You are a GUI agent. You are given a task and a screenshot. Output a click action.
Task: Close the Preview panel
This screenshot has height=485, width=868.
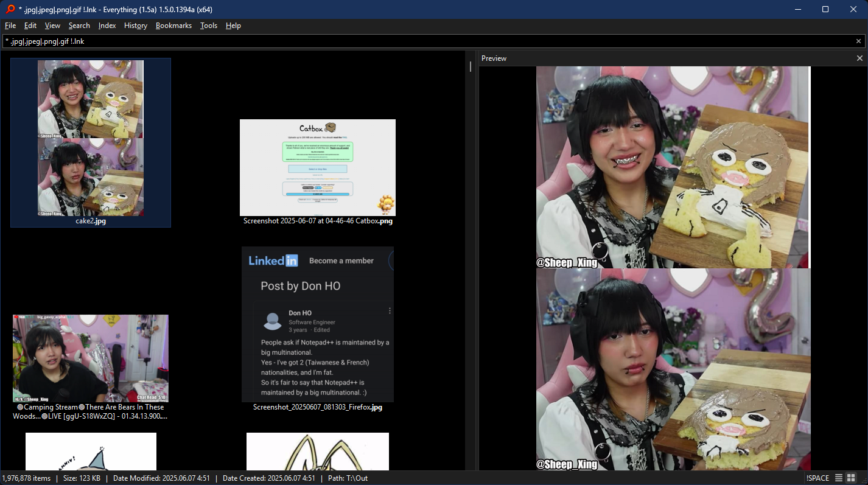click(x=859, y=58)
